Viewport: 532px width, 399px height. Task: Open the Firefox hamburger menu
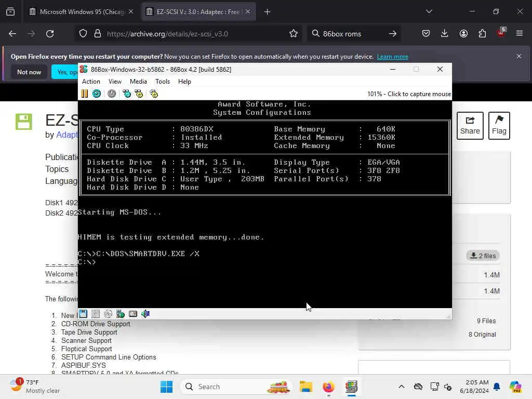(520, 34)
